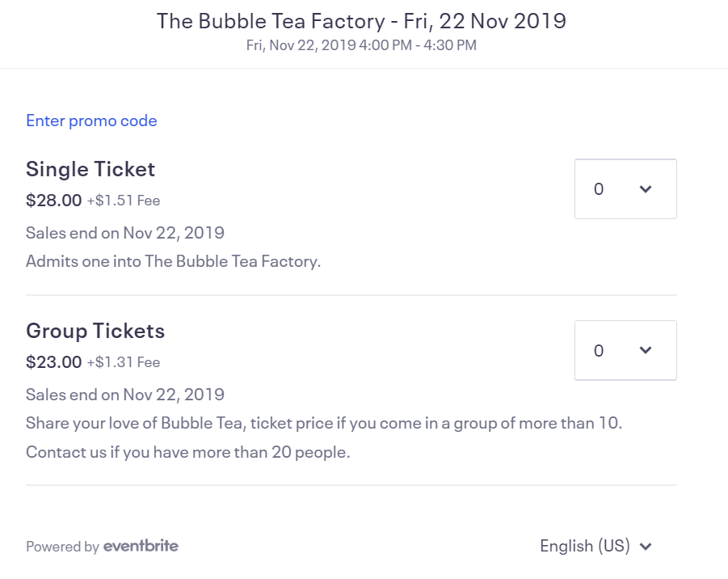Click the $28.00 Single Ticket price
Viewport: 728px width, 579px height.
53,201
